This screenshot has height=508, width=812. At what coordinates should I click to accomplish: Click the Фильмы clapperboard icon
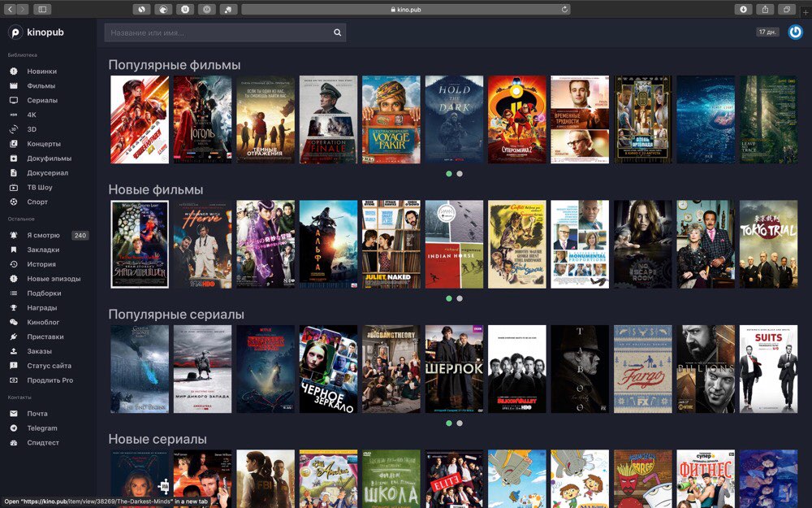click(14, 85)
